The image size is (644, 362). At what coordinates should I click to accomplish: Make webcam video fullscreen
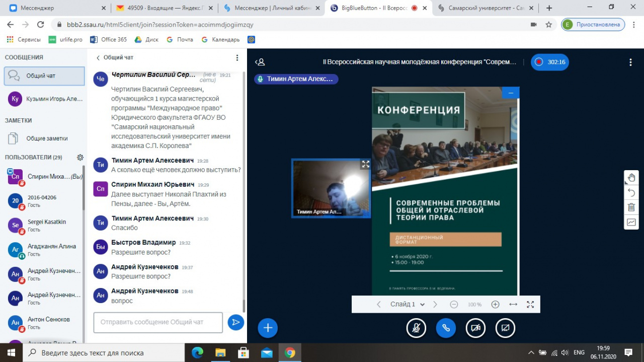pos(365,164)
